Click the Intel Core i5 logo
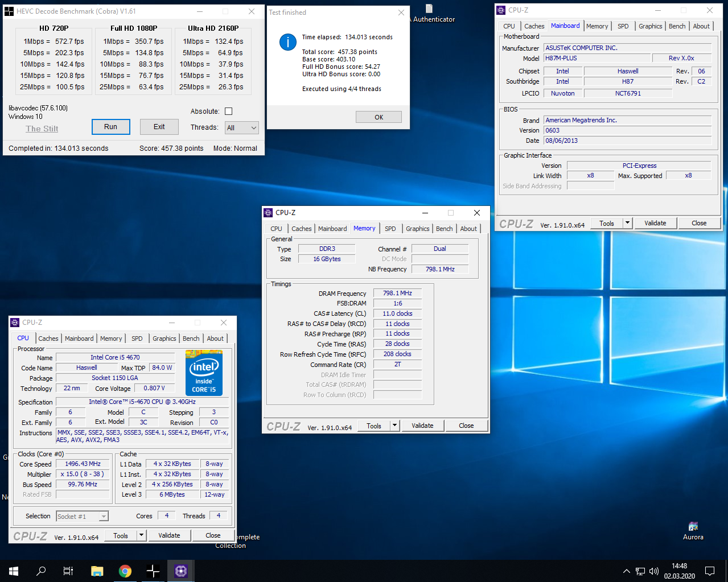The image size is (728, 582). click(204, 373)
